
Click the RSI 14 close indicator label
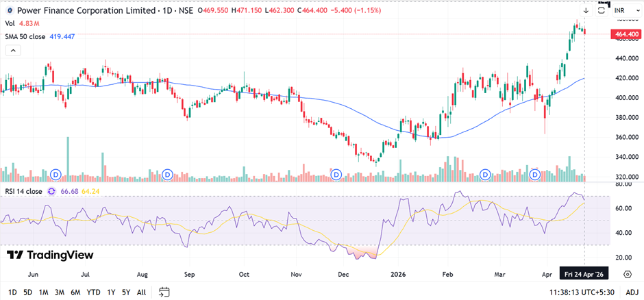click(23, 192)
